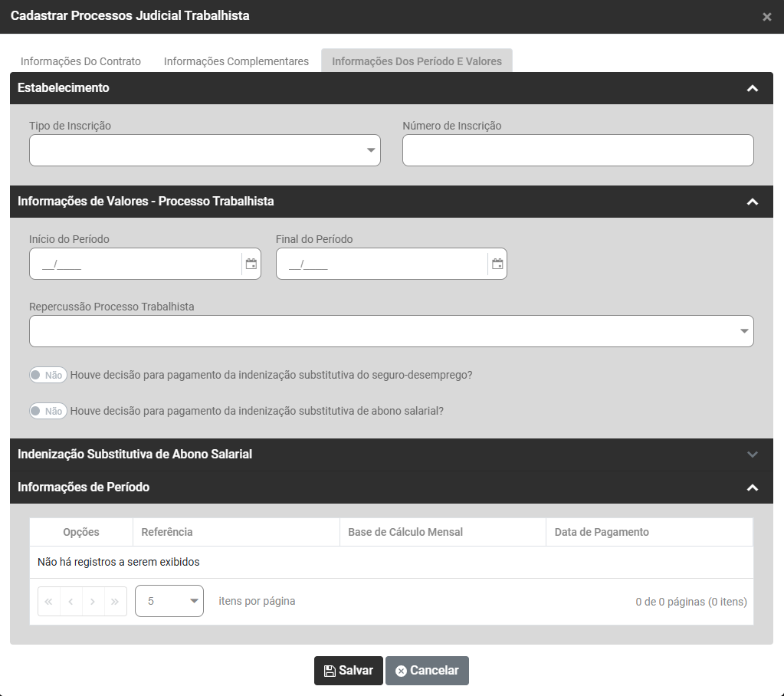Open calendar picker for Final do Período
Screen dimensions: 784x696
click(497, 264)
